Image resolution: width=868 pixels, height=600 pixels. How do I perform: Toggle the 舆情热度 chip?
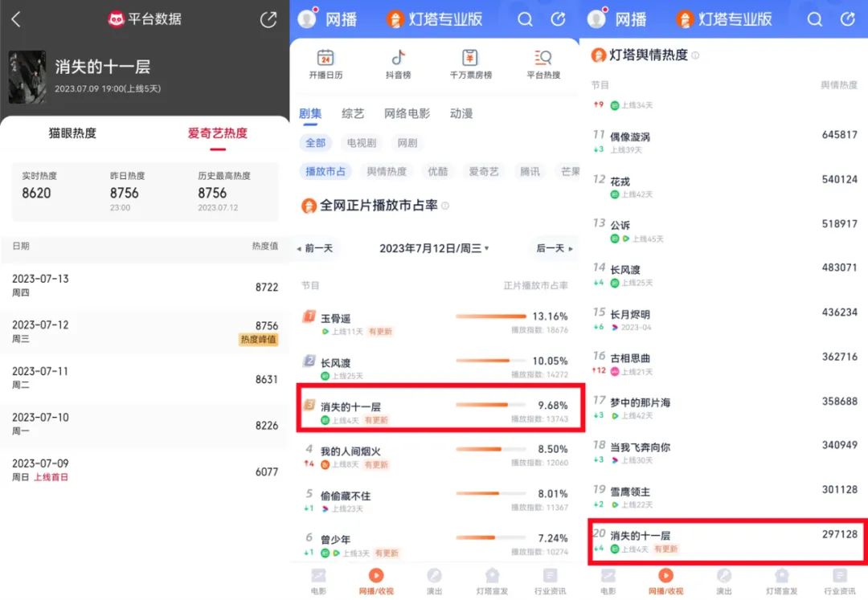click(x=387, y=171)
